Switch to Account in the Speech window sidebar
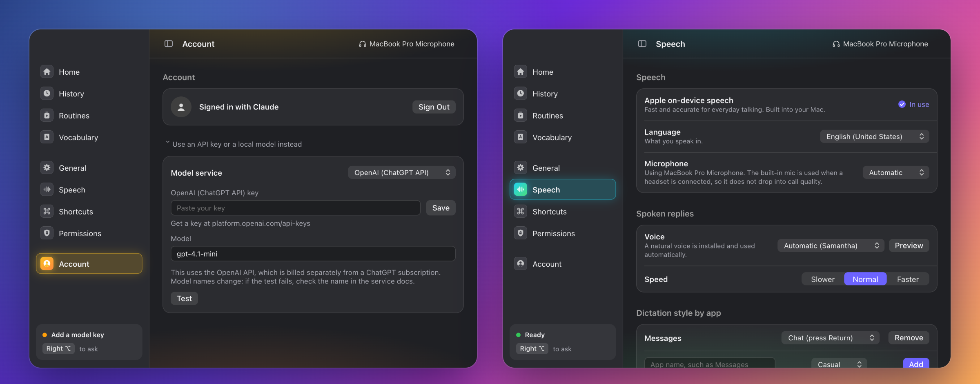The width and height of the screenshot is (980, 384). (x=563, y=264)
